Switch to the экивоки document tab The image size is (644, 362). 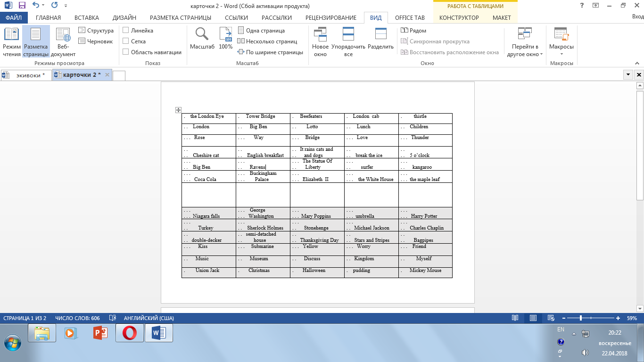click(27, 75)
